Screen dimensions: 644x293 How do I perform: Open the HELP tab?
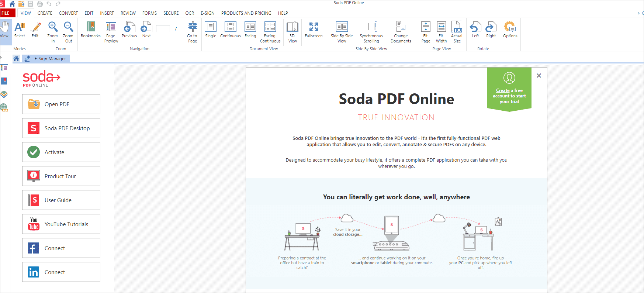click(283, 13)
